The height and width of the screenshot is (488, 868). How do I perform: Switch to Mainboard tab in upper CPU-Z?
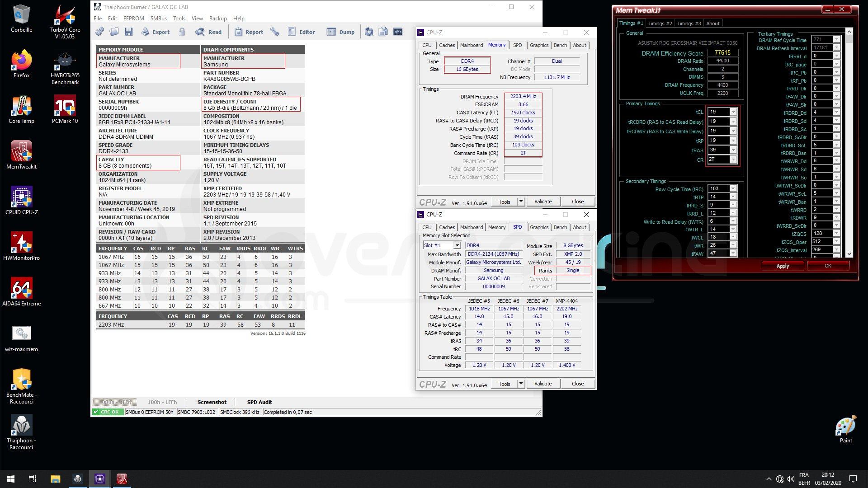472,45
